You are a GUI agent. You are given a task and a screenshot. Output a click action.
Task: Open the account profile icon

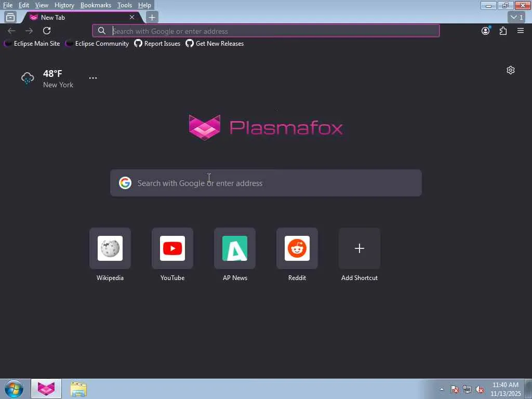(x=486, y=31)
